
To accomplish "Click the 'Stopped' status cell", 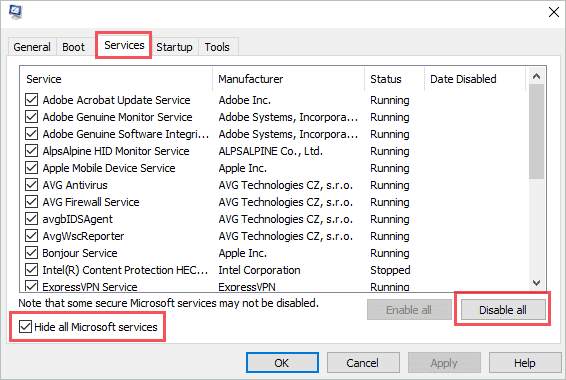I will pos(390,270).
